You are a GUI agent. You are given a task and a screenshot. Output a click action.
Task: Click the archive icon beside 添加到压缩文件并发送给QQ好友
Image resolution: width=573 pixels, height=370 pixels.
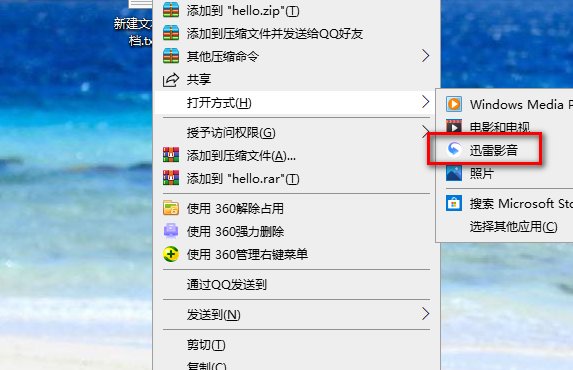pyautogui.click(x=171, y=33)
